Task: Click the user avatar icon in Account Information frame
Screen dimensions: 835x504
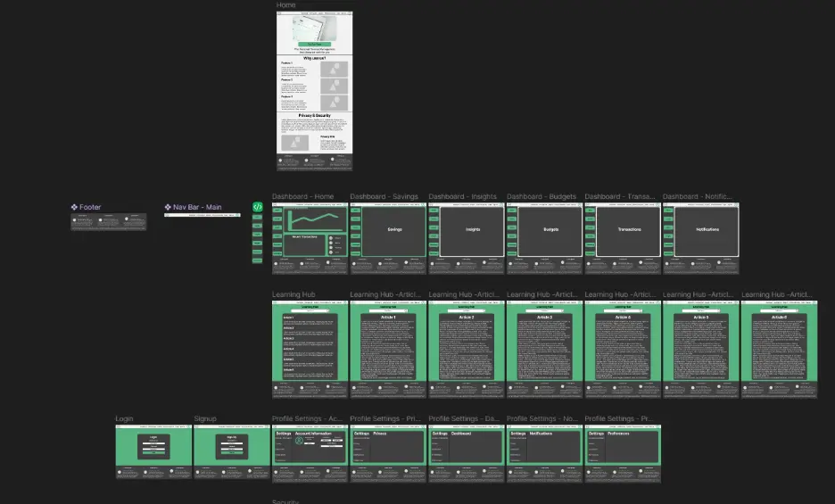Action: pyautogui.click(x=299, y=441)
